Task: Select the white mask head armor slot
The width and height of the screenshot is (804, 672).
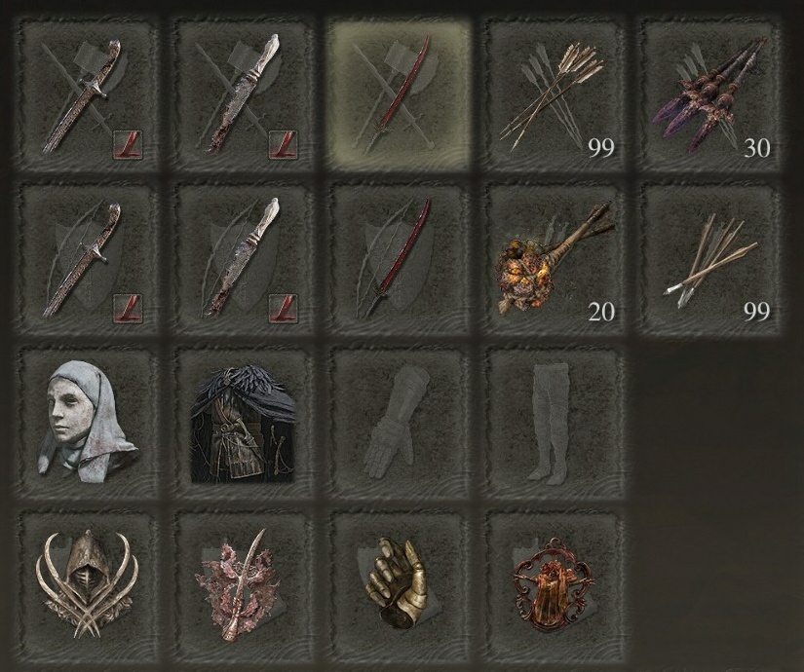Action: click(86, 422)
